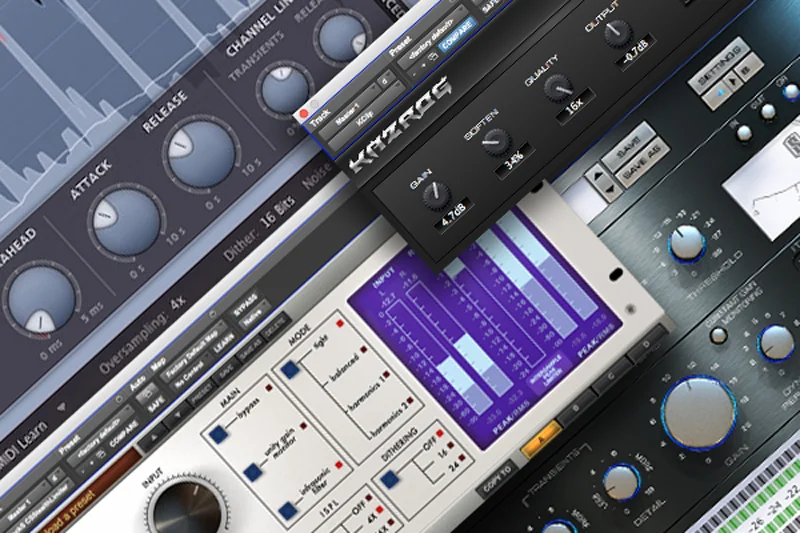Open the d insert position dropdown in KClip

point(387,81)
